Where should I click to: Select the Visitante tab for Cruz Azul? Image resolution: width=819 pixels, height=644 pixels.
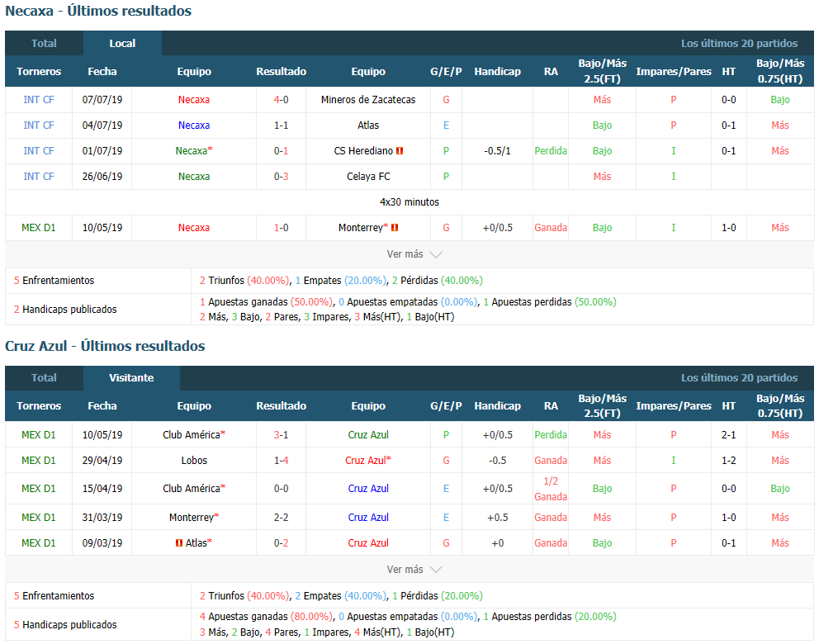131,377
